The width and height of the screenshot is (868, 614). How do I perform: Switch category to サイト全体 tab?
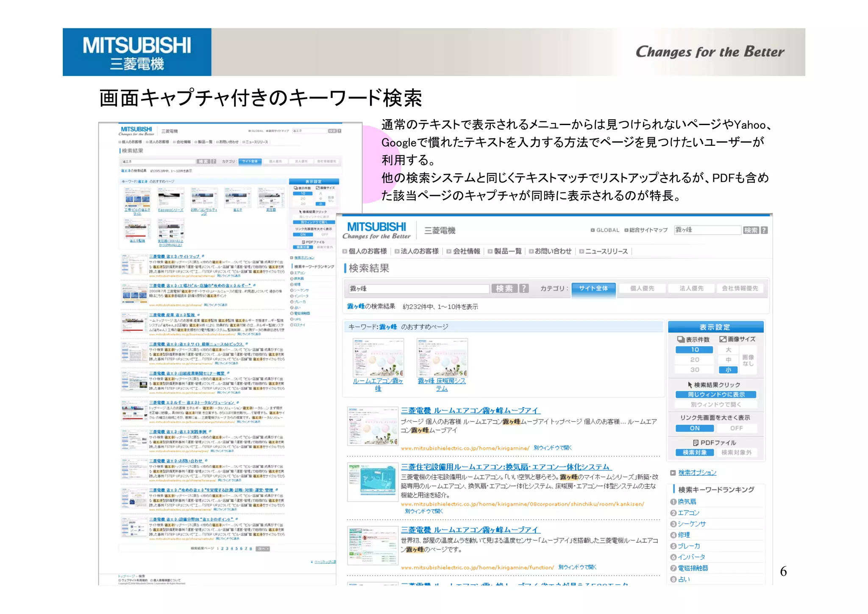(593, 288)
